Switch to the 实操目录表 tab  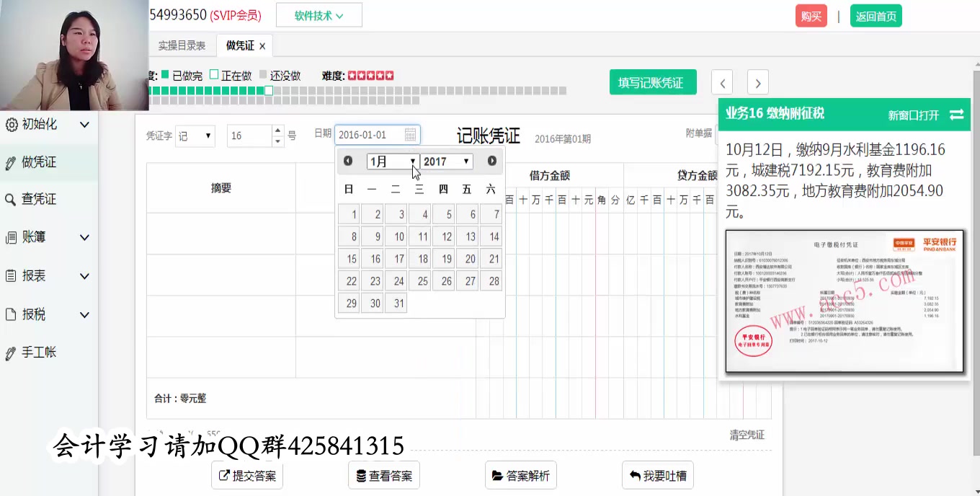click(184, 45)
